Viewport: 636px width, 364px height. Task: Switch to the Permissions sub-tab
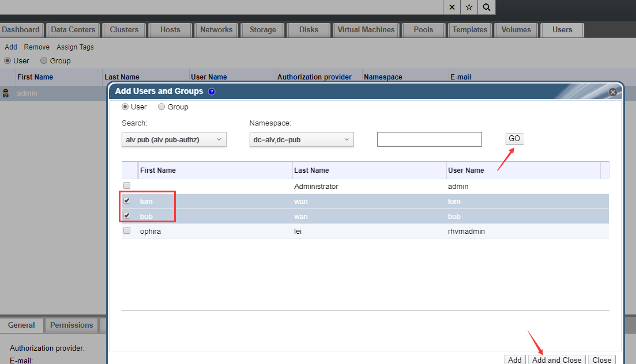coord(72,325)
